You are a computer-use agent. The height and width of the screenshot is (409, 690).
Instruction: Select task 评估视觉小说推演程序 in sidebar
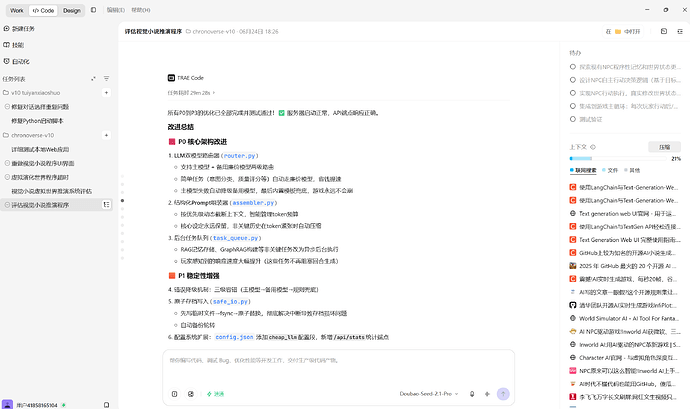pyautogui.click(x=56, y=205)
